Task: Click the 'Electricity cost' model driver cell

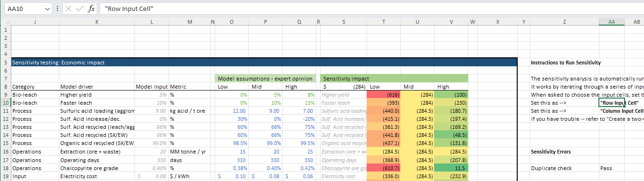Action: click(97, 176)
